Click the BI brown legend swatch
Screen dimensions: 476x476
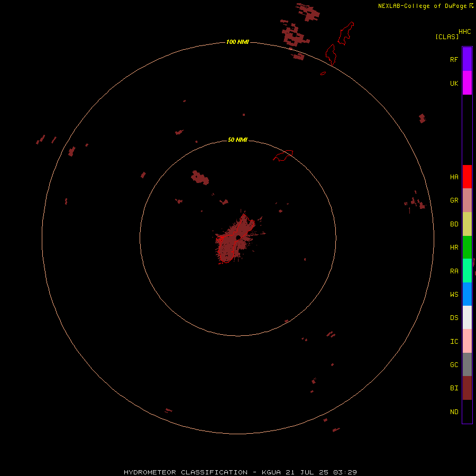pyautogui.click(x=467, y=388)
